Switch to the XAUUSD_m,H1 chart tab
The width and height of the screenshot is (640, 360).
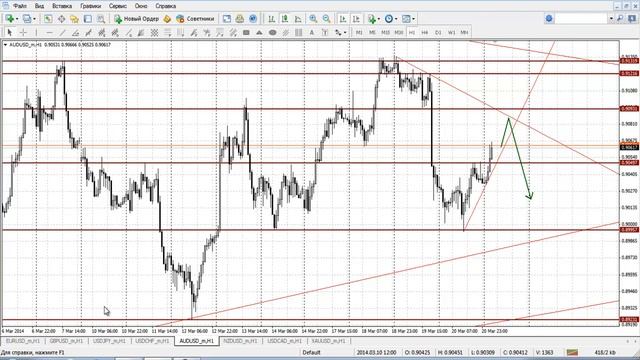[328, 341]
